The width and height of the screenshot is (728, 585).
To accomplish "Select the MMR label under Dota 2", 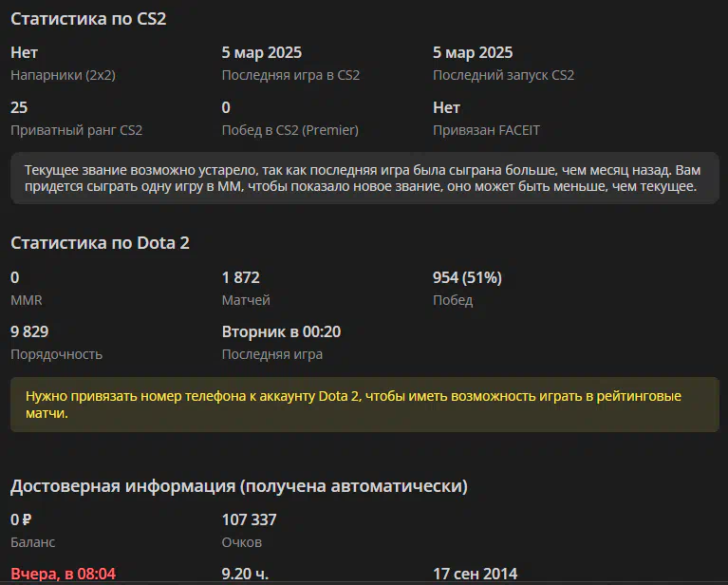I will pos(26,300).
